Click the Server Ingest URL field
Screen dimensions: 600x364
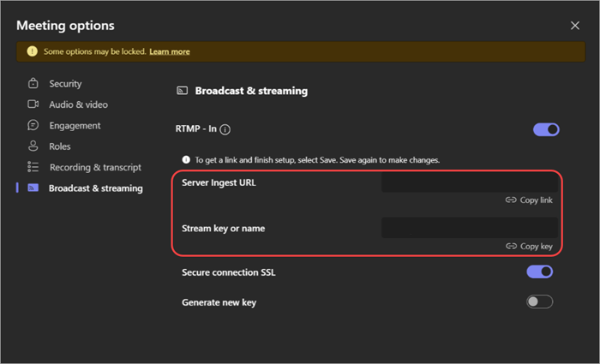(x=467, y=182)
